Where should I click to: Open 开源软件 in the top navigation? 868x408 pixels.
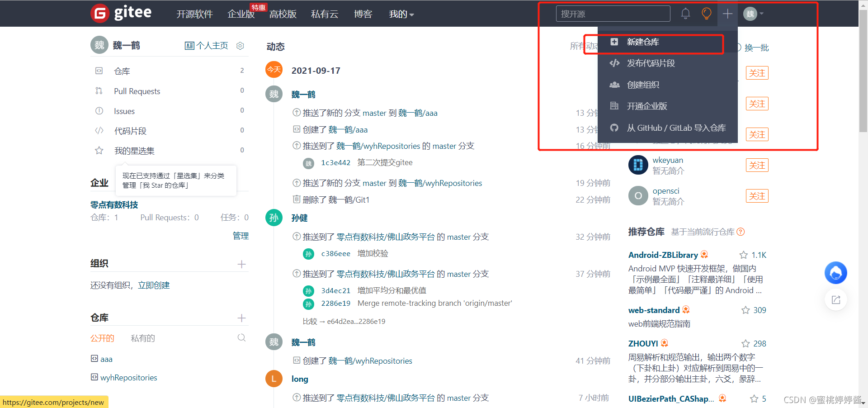194,14
